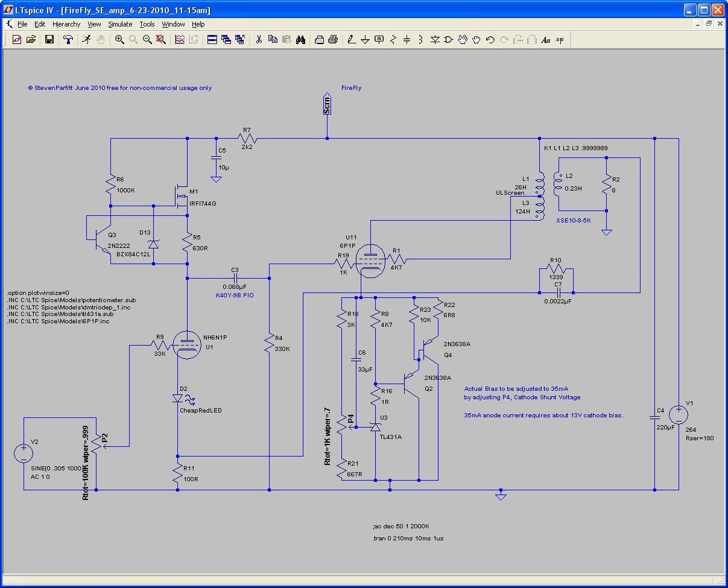Click the schematic system menu icon

[9, 24]
